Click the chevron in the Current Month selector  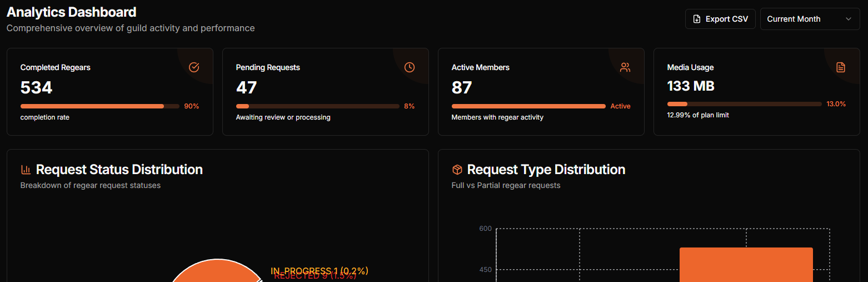(849, 19)
